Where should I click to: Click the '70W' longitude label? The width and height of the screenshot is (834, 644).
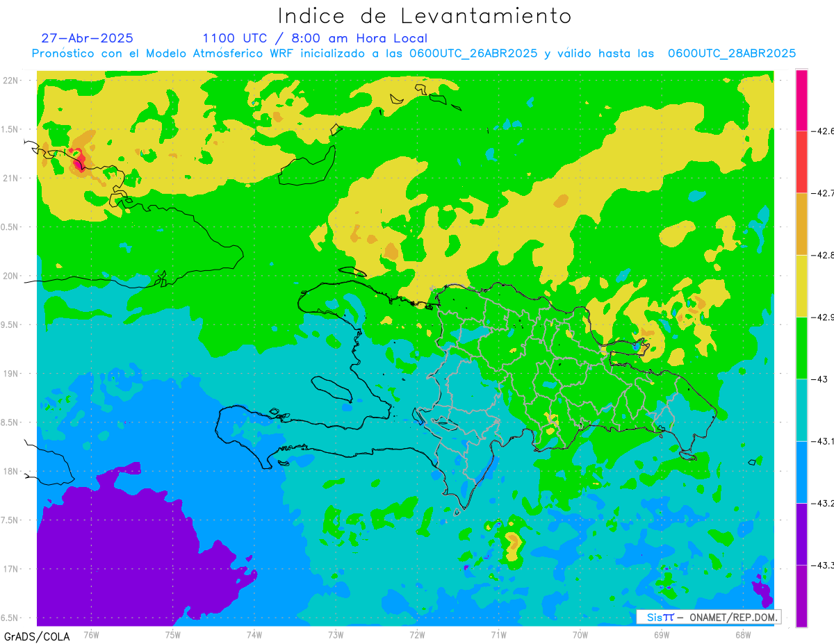[x=580, y=635]
